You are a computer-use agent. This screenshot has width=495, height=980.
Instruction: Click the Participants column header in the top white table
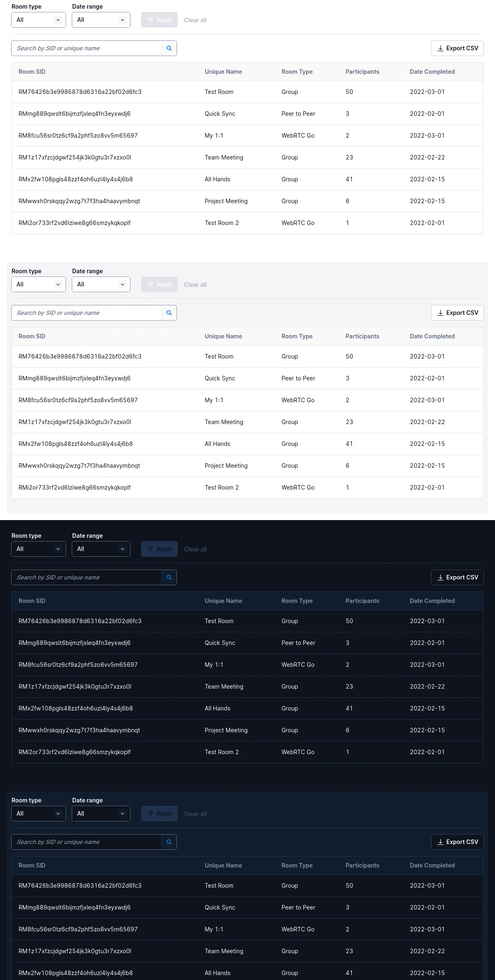pyautogui.click(x=362, y=72)
